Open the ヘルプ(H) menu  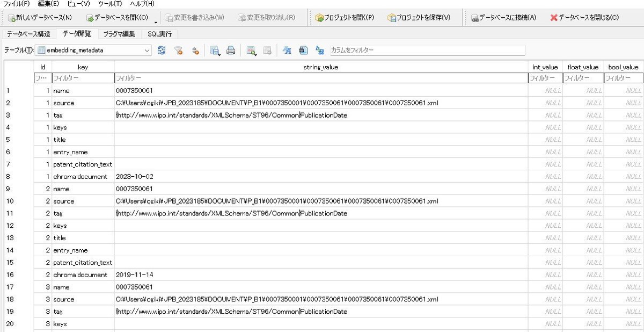coord(142,4)
